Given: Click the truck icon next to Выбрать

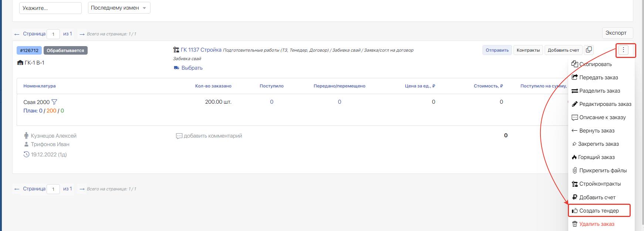Looking at the screenshot, I should (176, 68).
